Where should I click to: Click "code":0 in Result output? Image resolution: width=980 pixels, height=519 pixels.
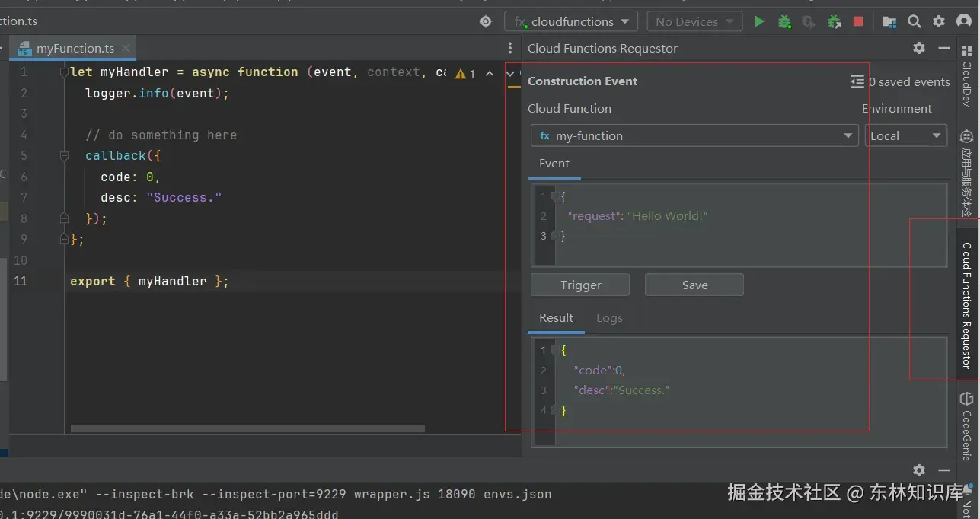tap(599, 371)
